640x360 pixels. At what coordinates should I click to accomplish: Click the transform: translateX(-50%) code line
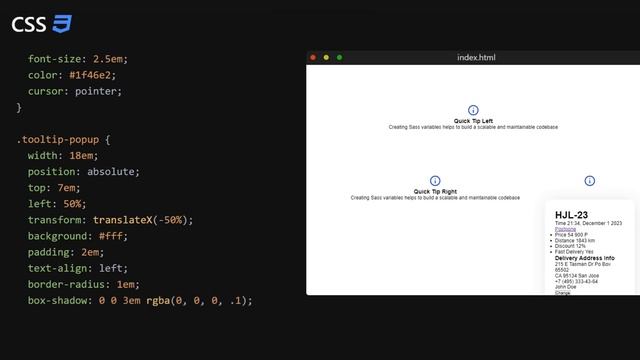click(110, 220)
